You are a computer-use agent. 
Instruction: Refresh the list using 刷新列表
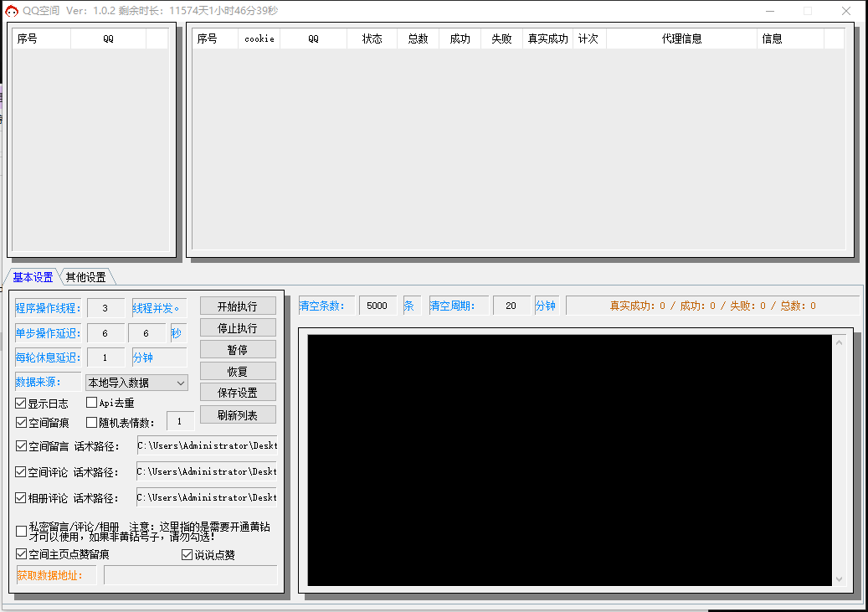tap(238, 414)
